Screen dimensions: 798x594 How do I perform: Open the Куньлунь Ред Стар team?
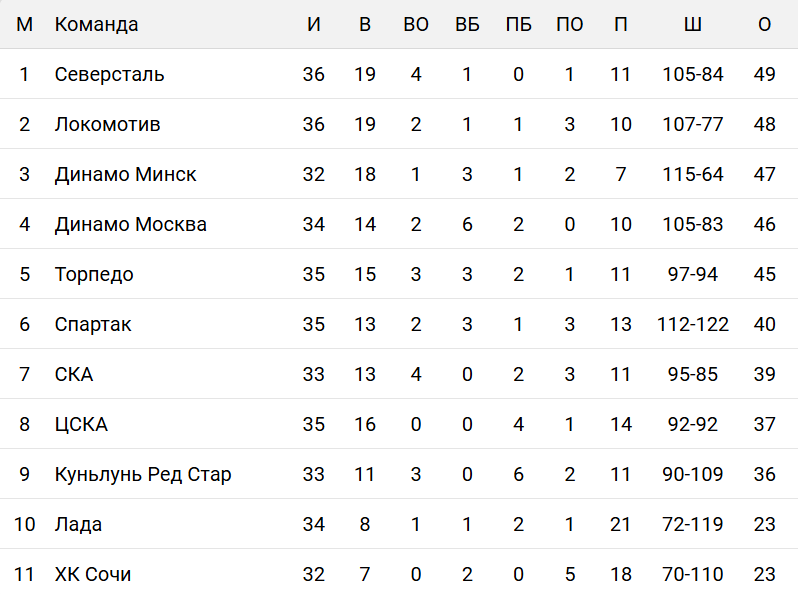pos(143,474)
